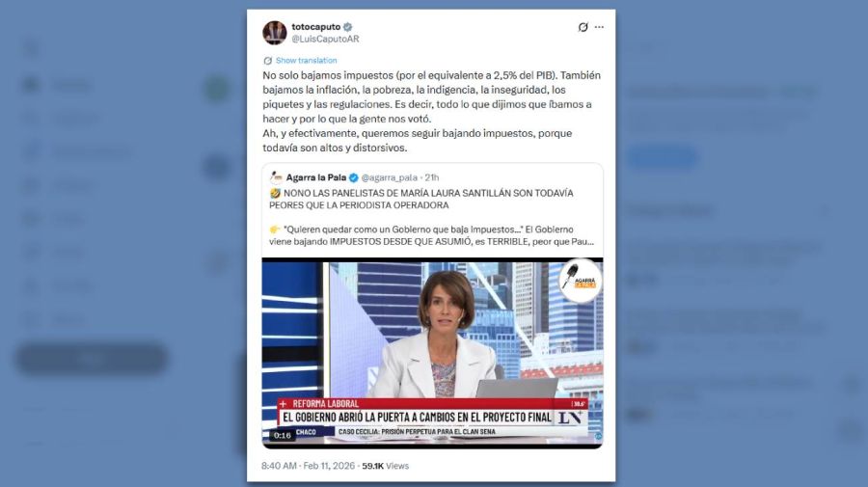Click the 8:40 AM Feb 11, 2026 timestamp

(x=309, y=466)
